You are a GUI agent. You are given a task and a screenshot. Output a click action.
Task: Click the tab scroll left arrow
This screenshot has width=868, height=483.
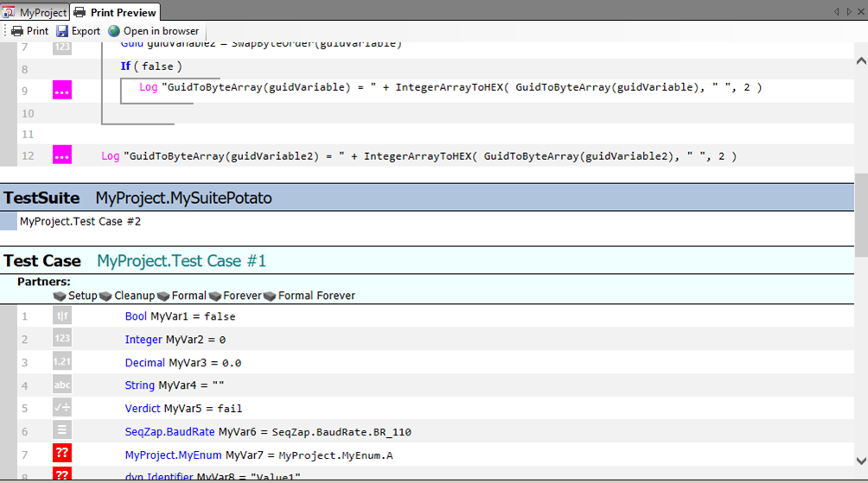click(x=837, y=11)
